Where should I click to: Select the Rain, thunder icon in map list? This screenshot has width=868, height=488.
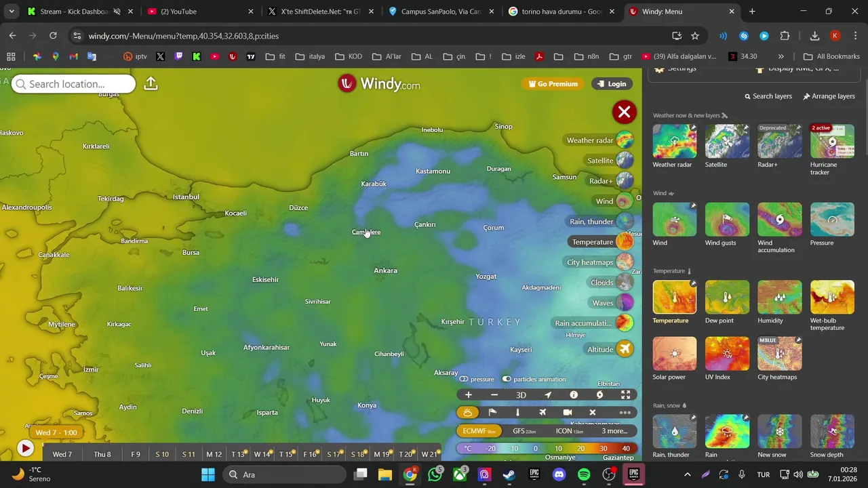[x=625, y=222]
